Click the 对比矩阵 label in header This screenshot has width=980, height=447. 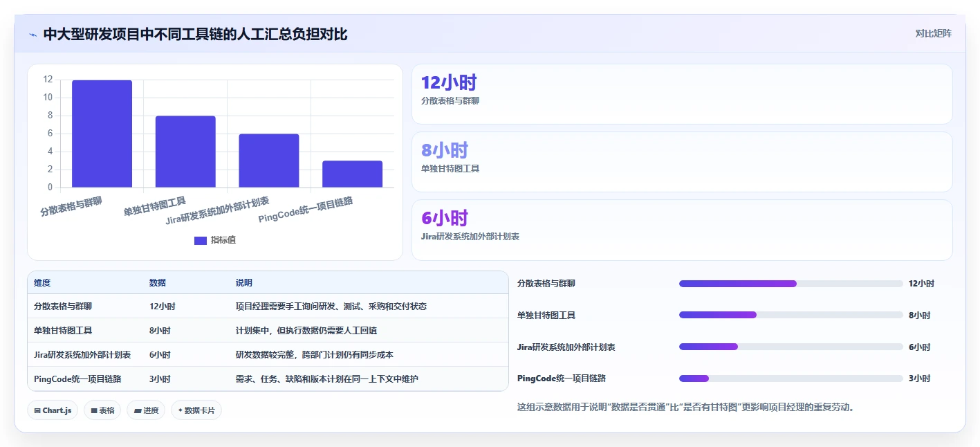[x=933, y=33]
